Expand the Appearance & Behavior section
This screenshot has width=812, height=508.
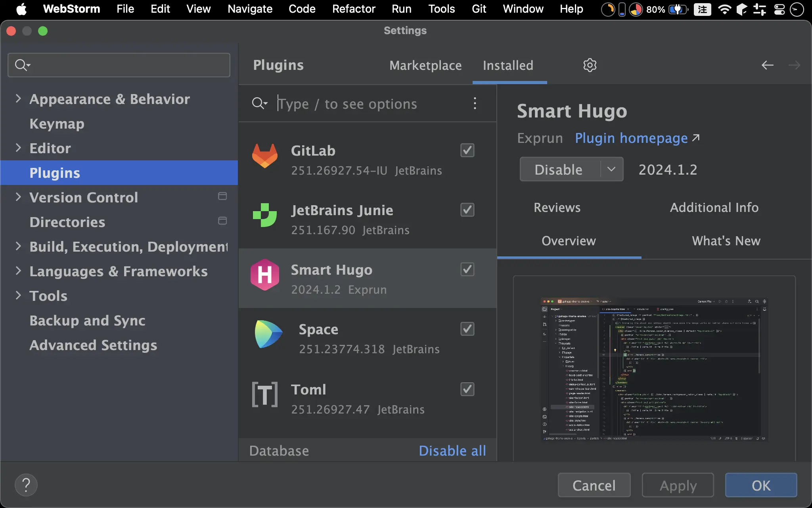coord(18,99)
